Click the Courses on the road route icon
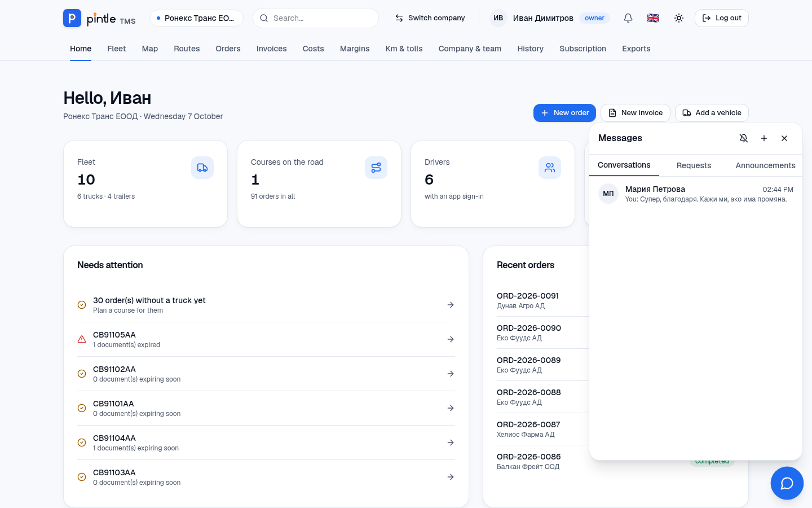 [376, 168]
